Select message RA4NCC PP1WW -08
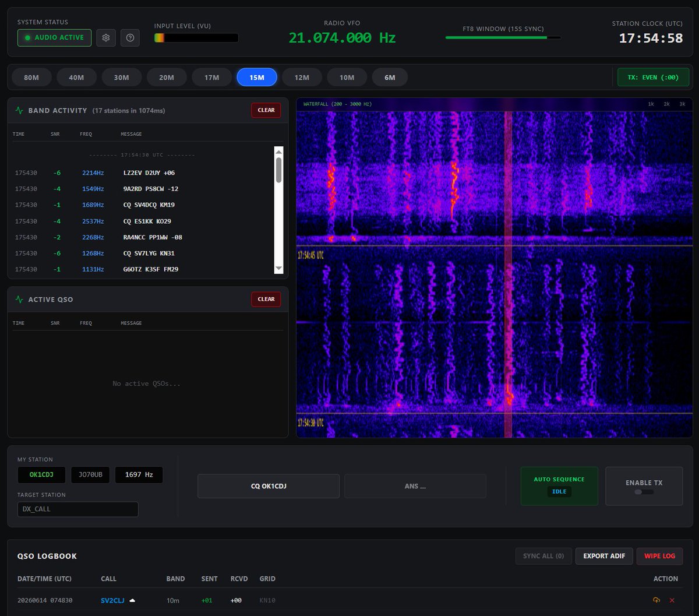The height and width of the screenshot is (616, 699). click(x=153, y=237)
